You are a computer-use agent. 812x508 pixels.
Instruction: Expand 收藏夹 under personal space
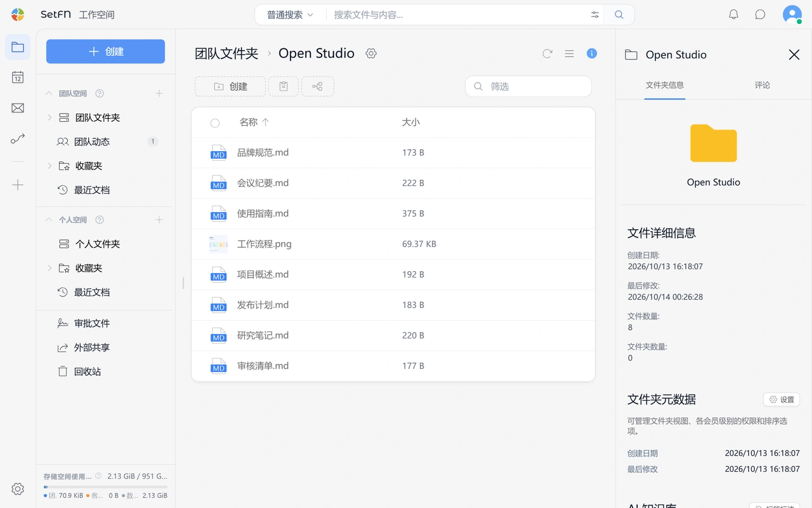point(49,268)
